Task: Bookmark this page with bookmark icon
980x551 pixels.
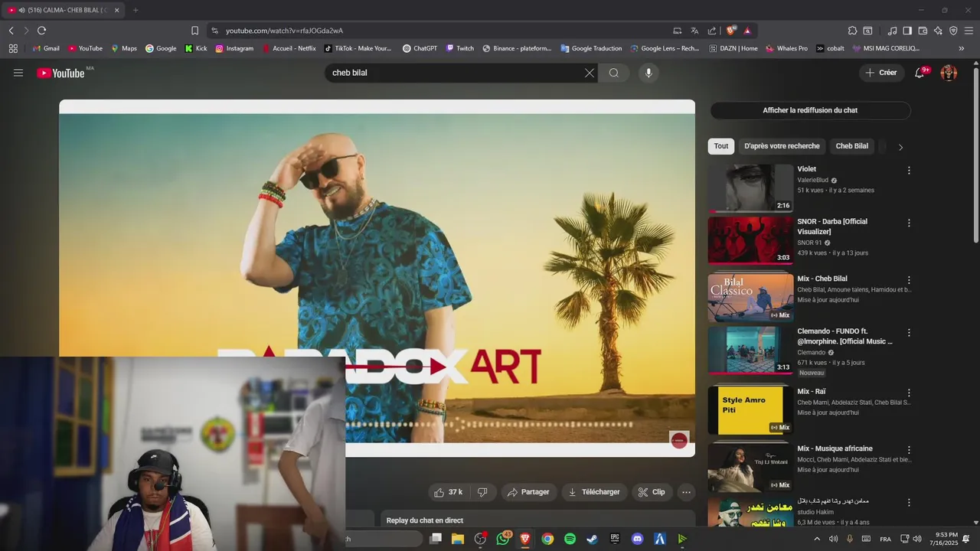Action: (194, 31)
